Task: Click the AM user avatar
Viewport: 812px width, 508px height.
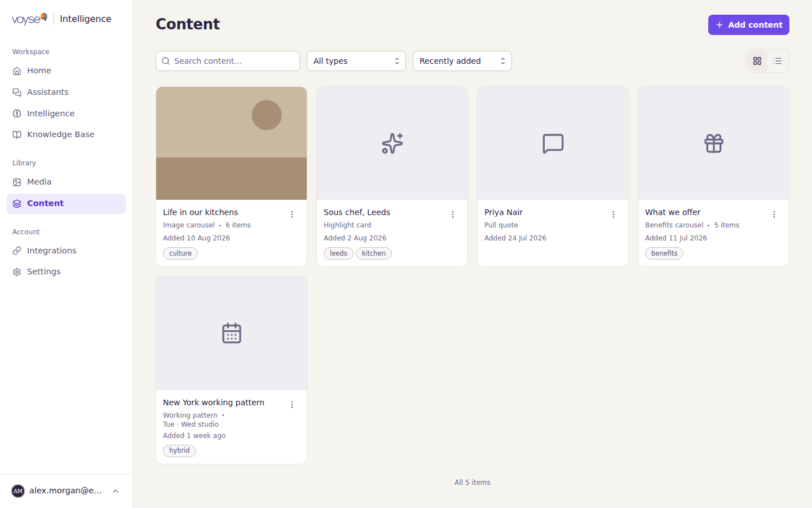Action: coord(18,491)
